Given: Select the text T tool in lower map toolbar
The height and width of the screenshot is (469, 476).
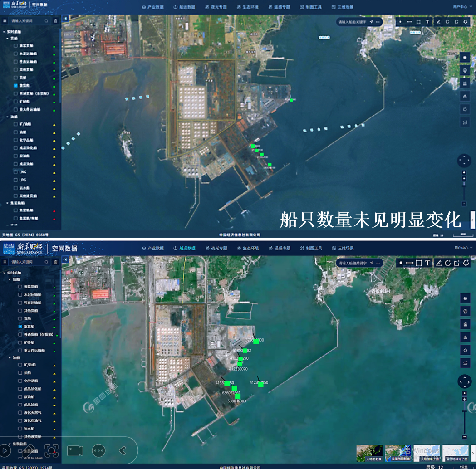Looking at the screenshot, I should (x=427, y=263).
